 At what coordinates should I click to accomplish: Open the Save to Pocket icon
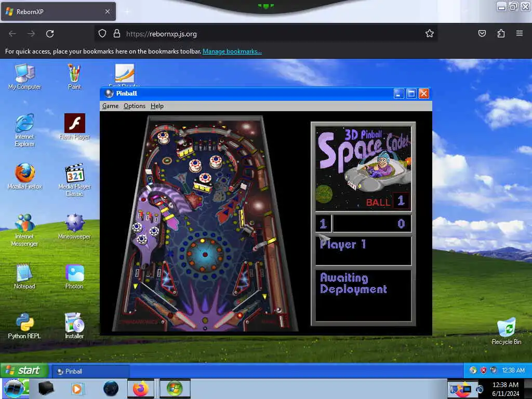click(482, 33)
